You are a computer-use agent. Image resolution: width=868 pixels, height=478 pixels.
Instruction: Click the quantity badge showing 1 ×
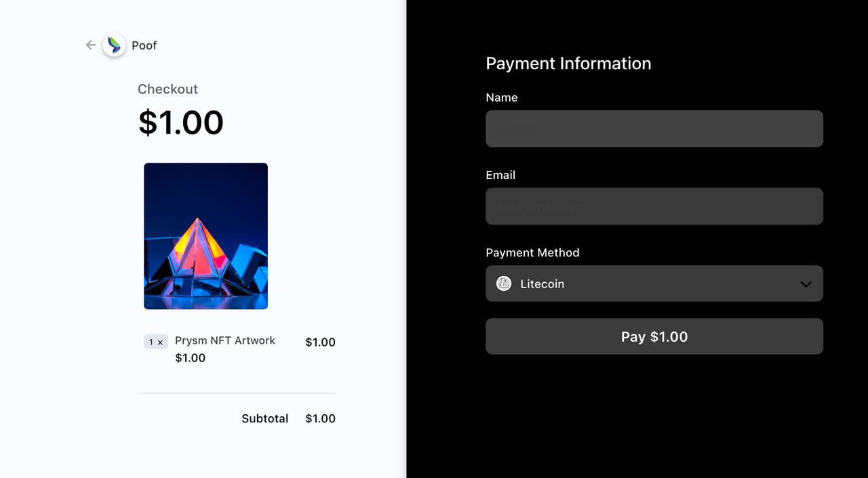[155, 342]
